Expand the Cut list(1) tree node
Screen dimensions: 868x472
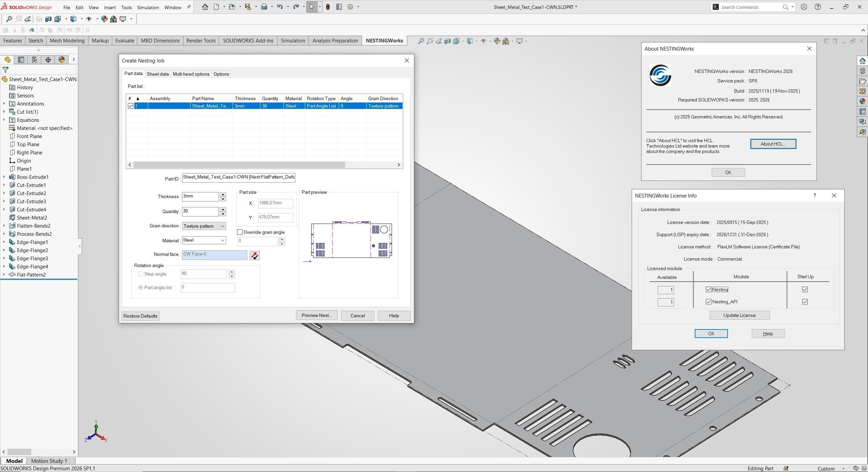click(4, 112)
